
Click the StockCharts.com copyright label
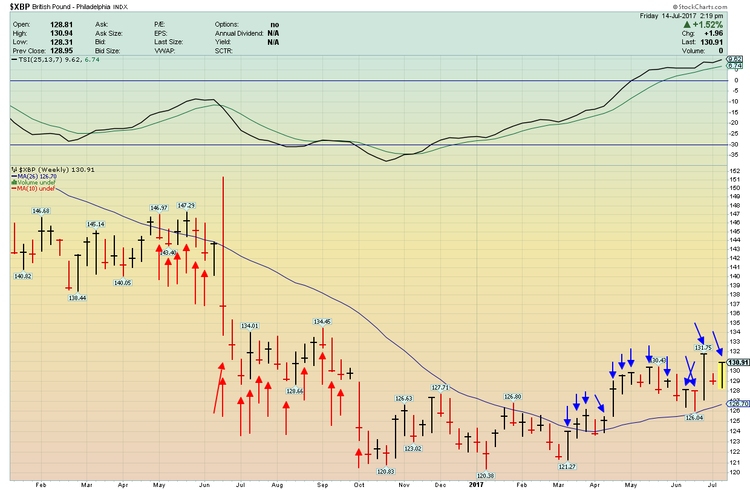699,6
